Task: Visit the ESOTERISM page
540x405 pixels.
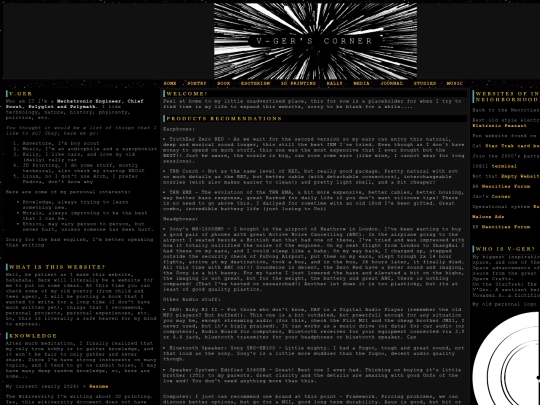Action: tap(255, 83)
